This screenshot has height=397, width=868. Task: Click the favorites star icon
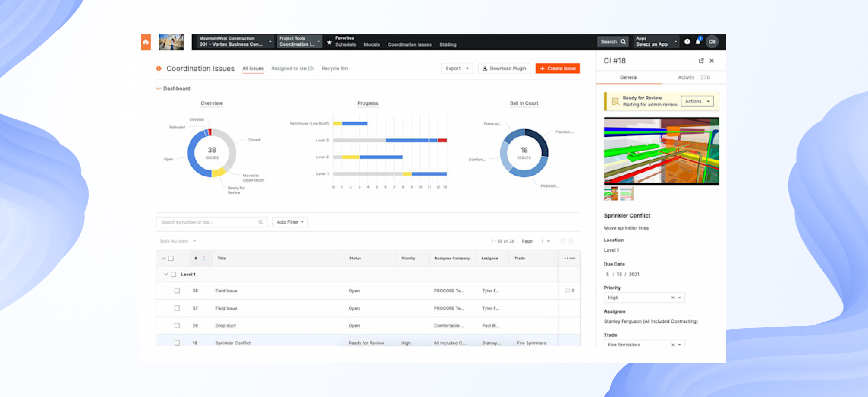tap(329, 42)
